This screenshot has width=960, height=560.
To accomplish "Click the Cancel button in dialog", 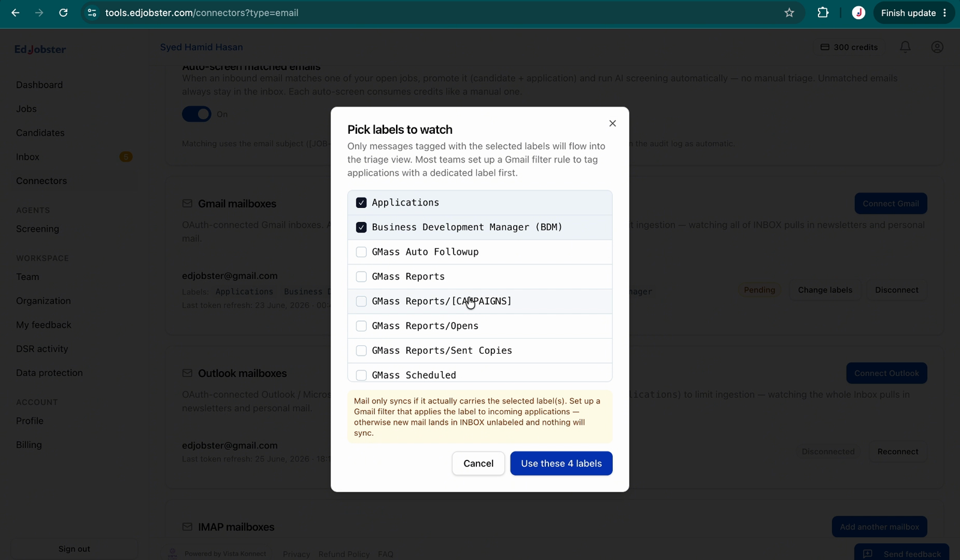I will pyautogui.click(x=478, y=463).
